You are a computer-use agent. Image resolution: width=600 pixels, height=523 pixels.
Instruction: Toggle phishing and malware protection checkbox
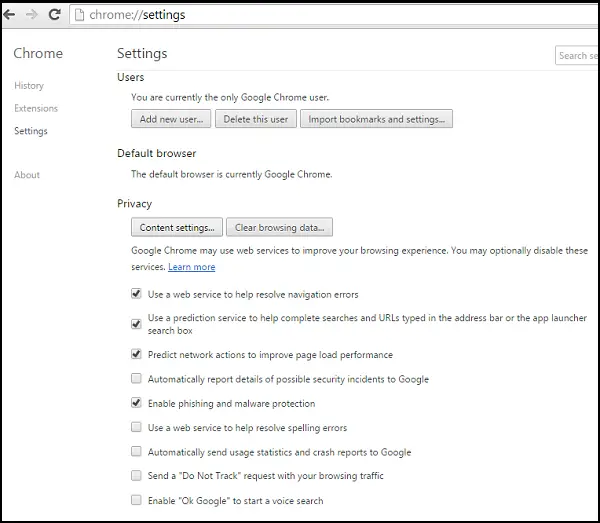(136, 403)
